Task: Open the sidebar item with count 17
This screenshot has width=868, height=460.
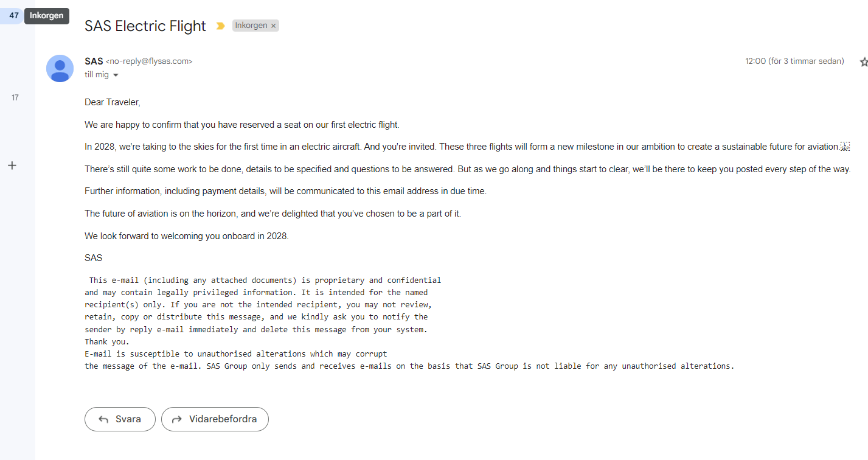Action: coord(15,97)
